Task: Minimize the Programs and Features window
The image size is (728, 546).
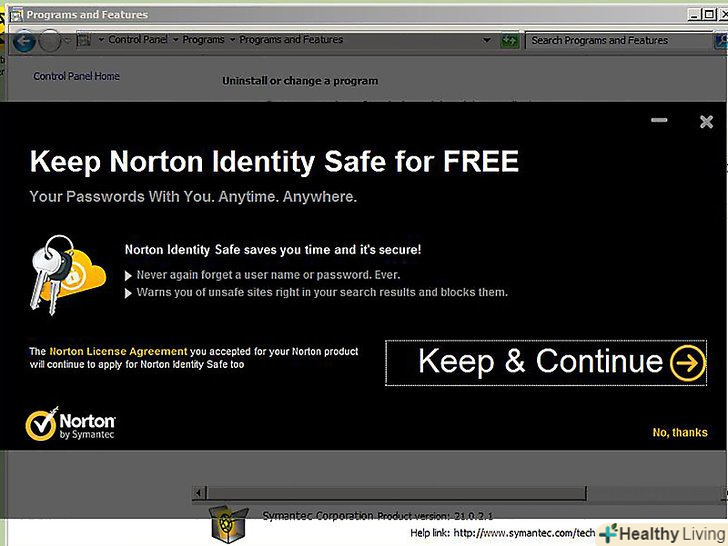Action: pos(694,14)
